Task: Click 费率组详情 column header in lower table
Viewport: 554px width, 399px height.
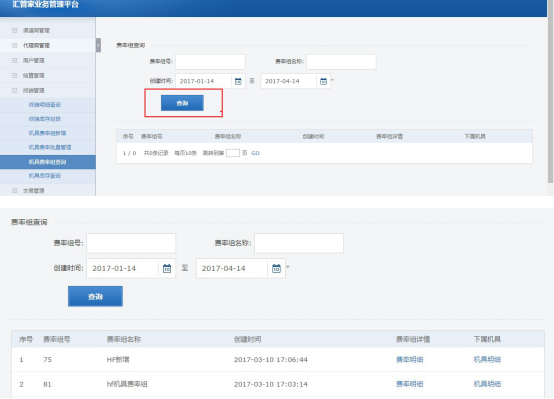Action: [x=413, y=339]
